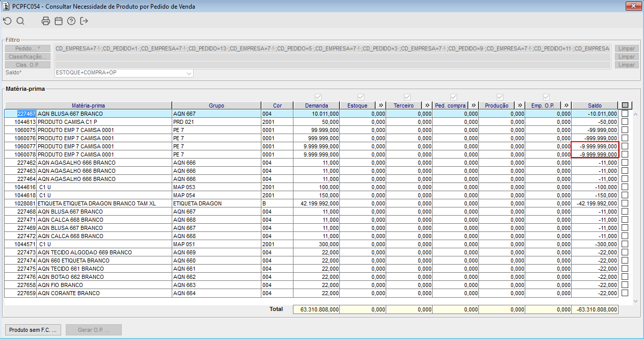Expand the arrows next to Ped. compra column
644x339 pixels.
coord(473,106)
